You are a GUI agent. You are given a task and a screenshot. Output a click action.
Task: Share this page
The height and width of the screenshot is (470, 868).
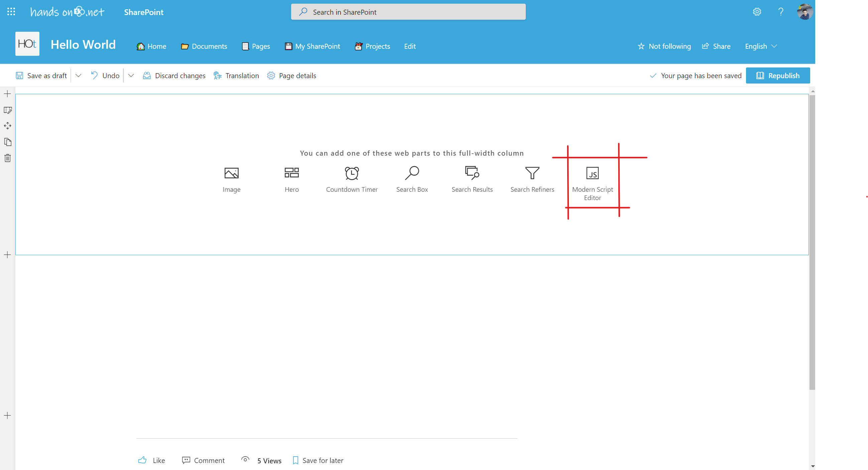pyautogui.click(x=716, y=46)
